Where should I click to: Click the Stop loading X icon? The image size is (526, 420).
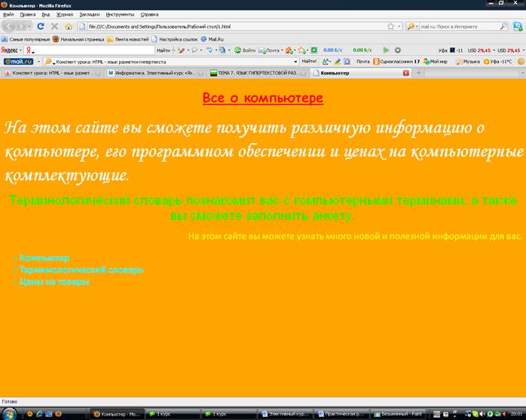pos(54,26)
